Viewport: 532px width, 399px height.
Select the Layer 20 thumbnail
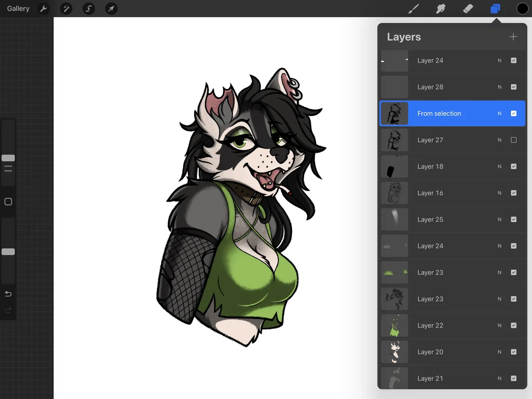tap(394, 352)
